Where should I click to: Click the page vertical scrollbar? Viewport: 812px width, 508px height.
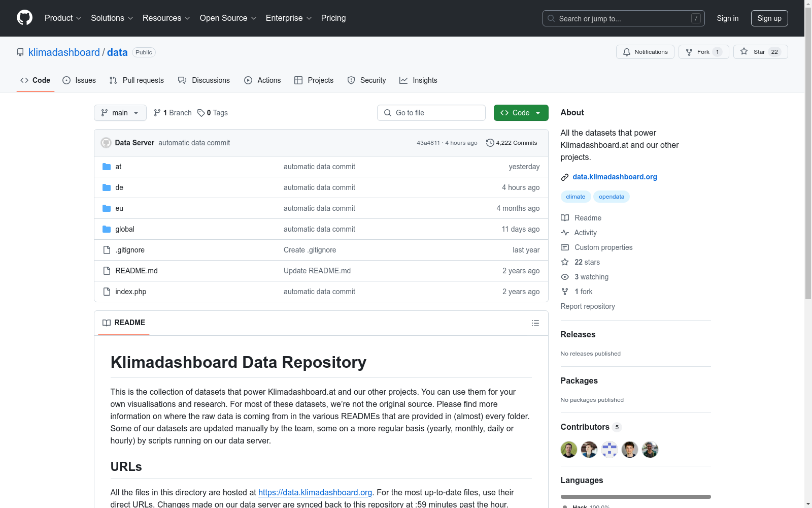point(808,152)
